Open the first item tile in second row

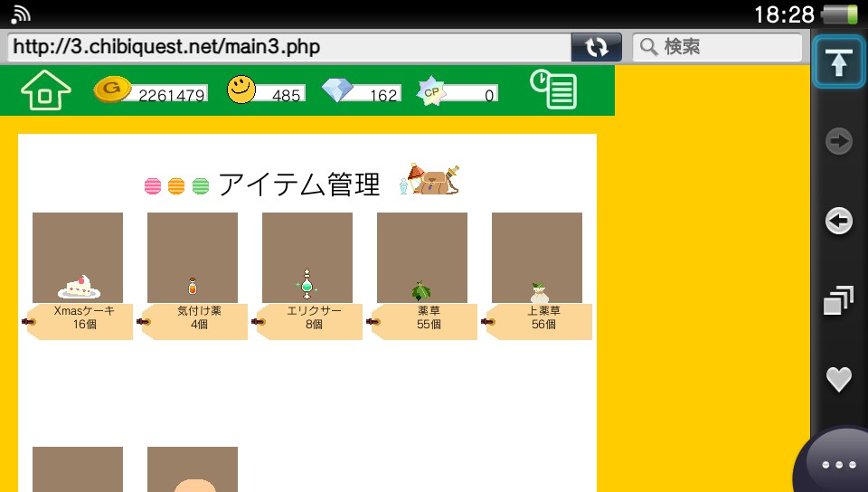tap(78, 469)
